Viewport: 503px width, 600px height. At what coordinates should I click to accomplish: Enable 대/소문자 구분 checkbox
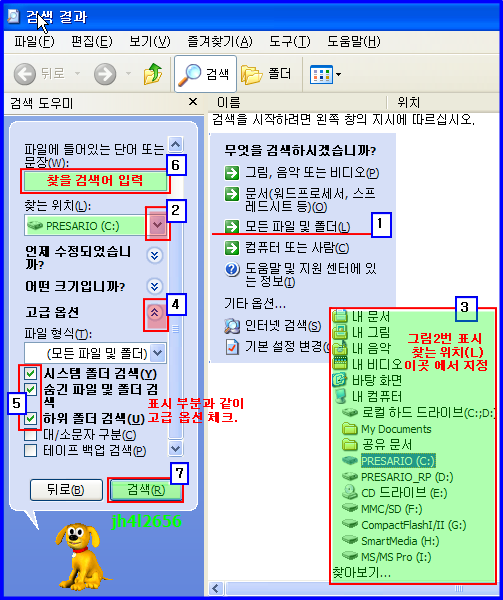pyautogui.click(x=31, y=435)
